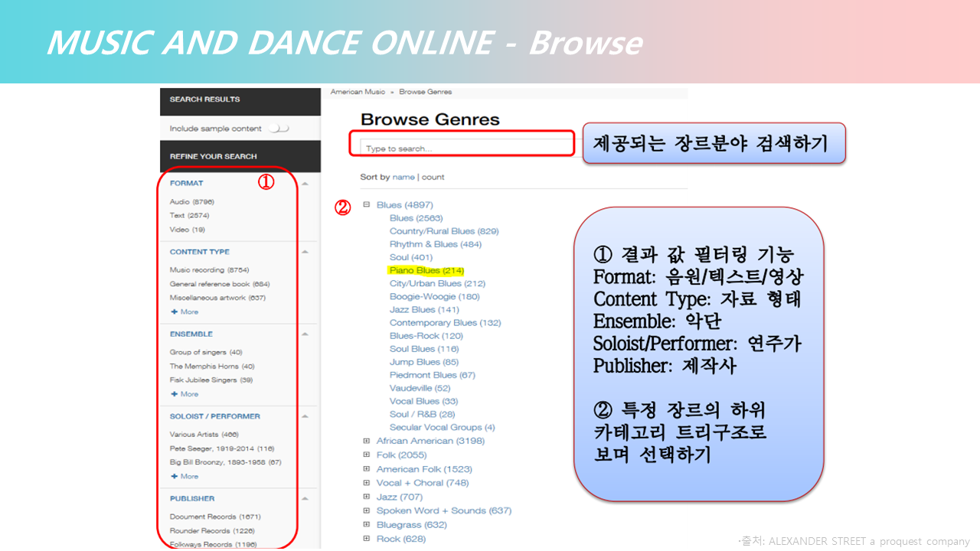
Task: Open the Blues (4897) top genre
Action: coord(405,204)
